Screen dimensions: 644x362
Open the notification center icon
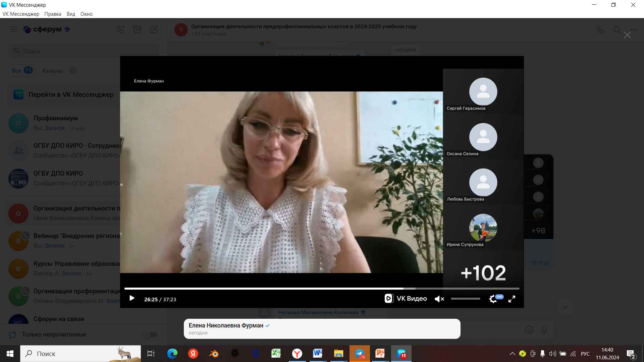[x=631, y=354]
